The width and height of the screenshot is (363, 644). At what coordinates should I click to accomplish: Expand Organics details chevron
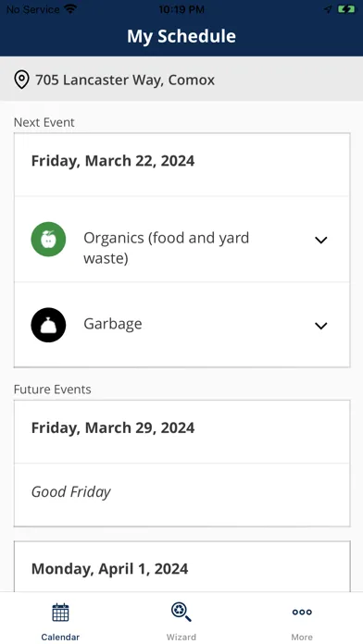tap(321, 240)
